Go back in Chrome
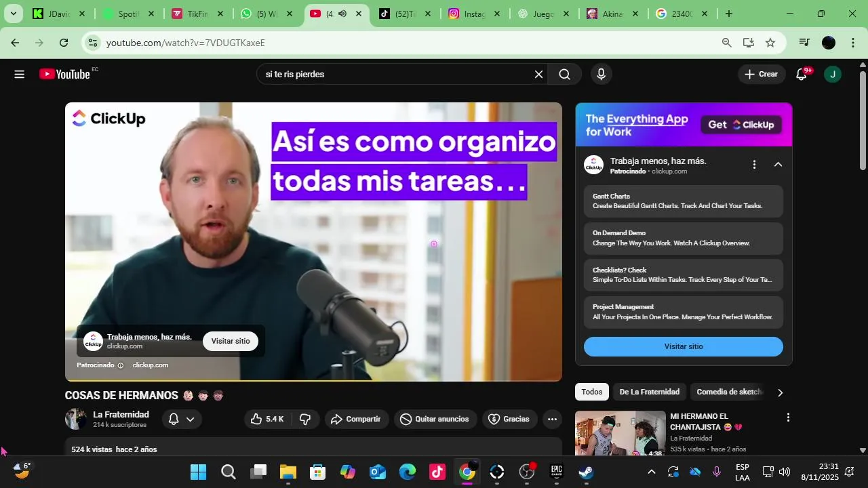The image size is (868, 488). click(x=15, y=43)
